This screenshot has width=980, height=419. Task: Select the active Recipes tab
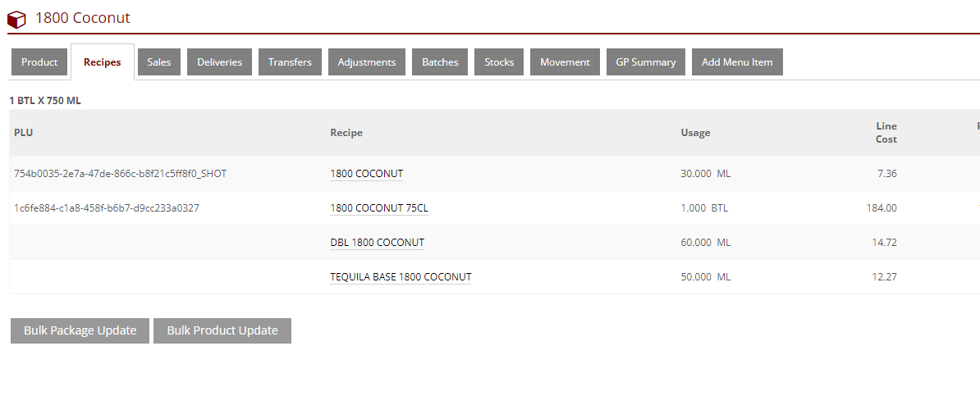tap(103, 62)
